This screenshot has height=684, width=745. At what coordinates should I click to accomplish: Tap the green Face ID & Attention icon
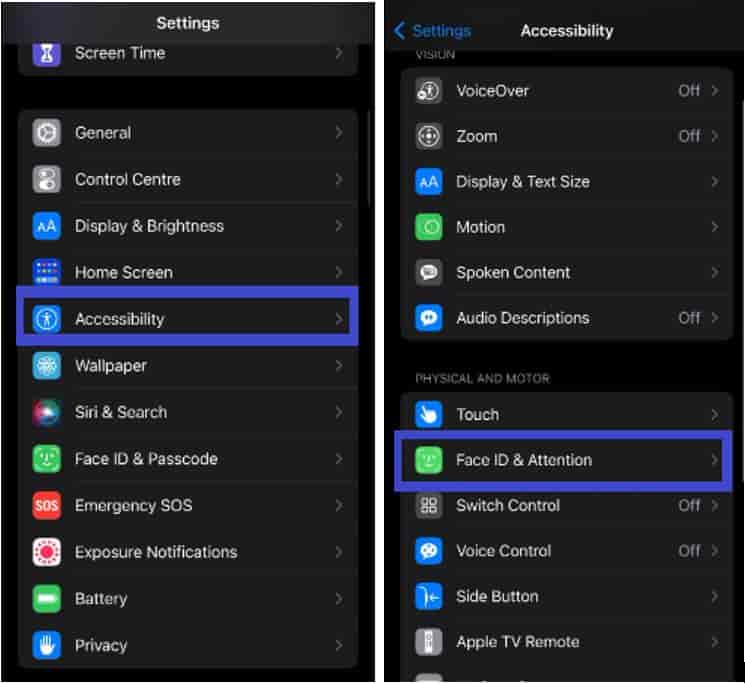point(429,460)
